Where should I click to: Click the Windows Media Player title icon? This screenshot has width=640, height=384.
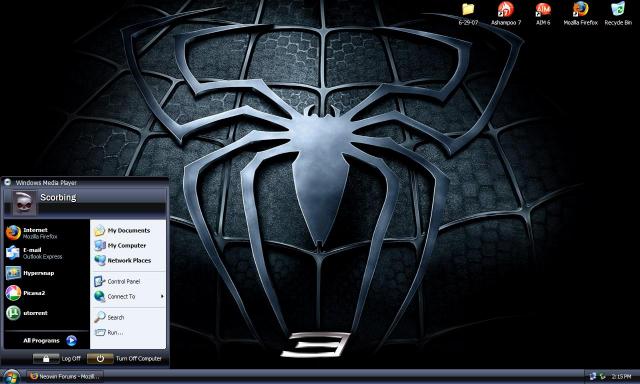pos(7,182)
